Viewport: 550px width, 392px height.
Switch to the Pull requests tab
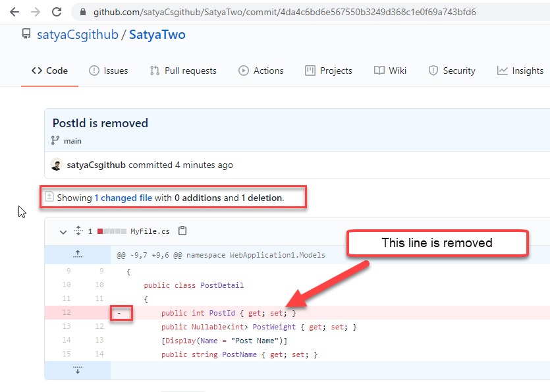point(183,70)
